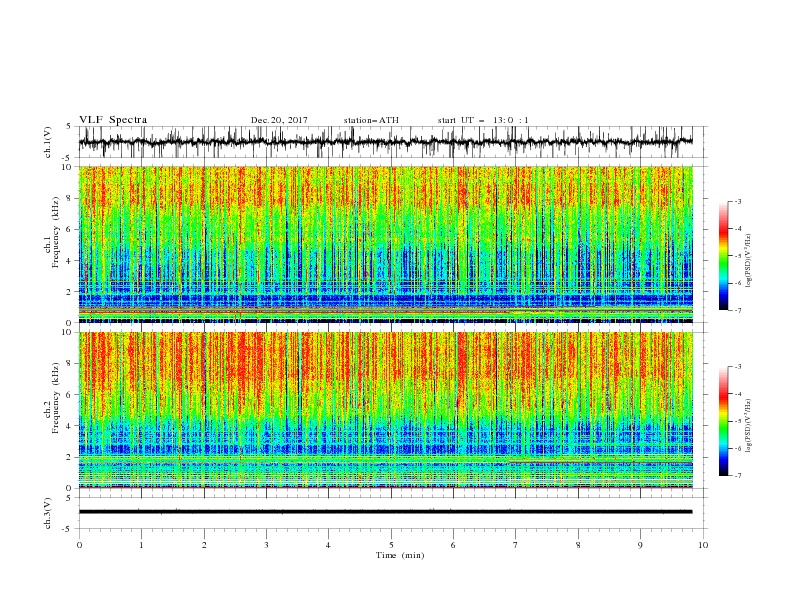Click the '4' kHz tick on ch.2 spectrogram
The width and height of the screenshot is (792, 612).
click(70, 426)
